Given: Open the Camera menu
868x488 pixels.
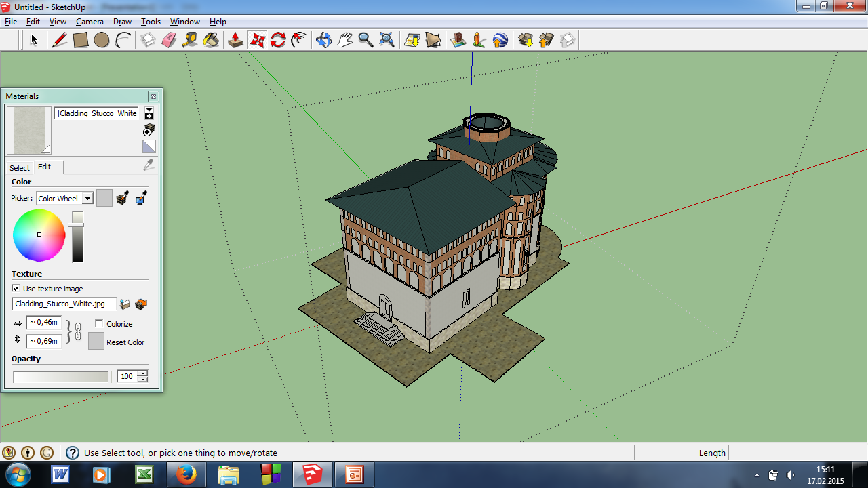Looking at the screenshot, I should [90, 22].
